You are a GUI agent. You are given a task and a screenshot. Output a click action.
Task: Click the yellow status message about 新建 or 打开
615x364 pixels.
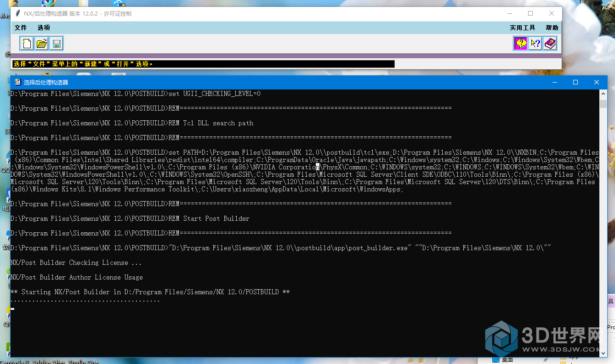pyautogui.click(x=83, y=64)
